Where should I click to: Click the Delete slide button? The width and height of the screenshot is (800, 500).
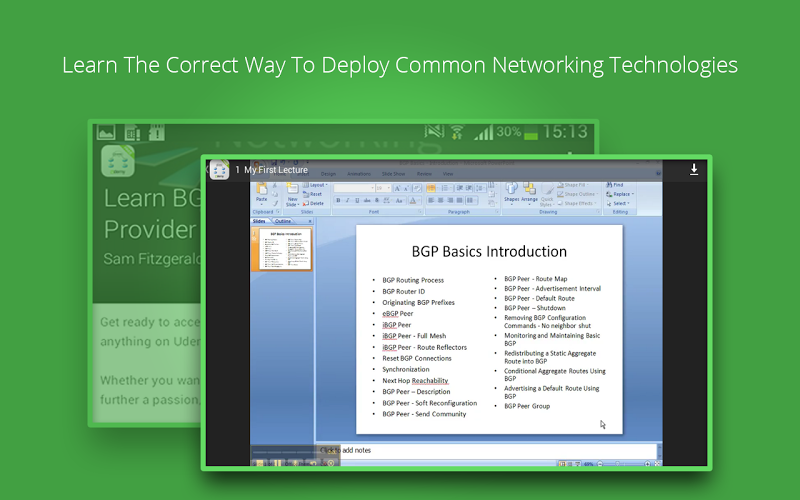[x=314, y=203]
